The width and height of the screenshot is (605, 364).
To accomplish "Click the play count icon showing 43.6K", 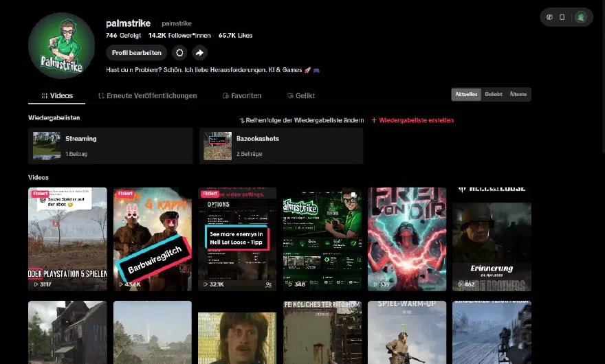I will click(x=121, y=284).
